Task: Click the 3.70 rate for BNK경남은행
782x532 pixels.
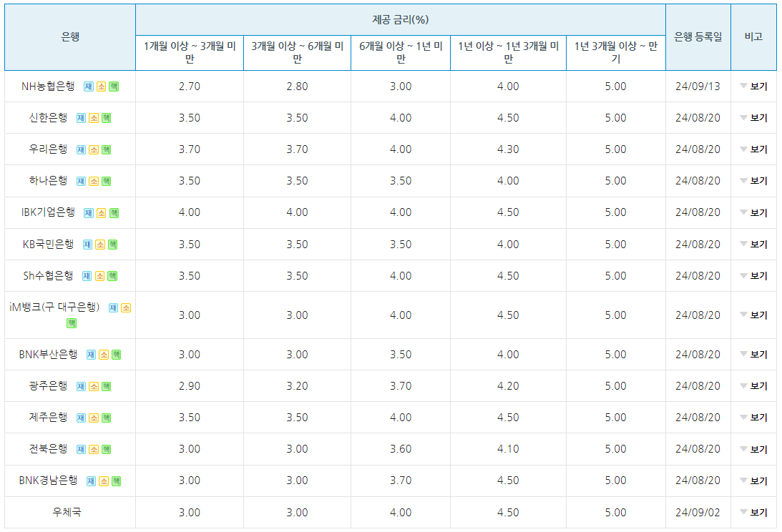Action: [x=401, y=480]
